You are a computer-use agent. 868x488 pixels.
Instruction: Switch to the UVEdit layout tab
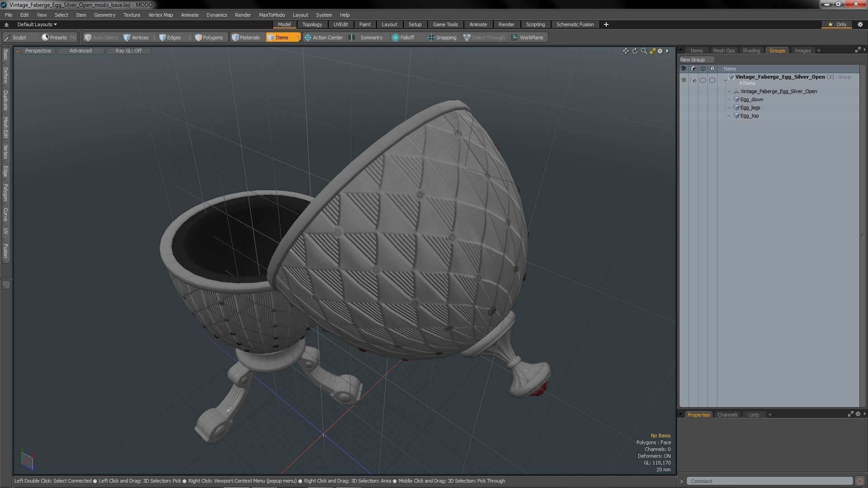(x=340, y=24)
